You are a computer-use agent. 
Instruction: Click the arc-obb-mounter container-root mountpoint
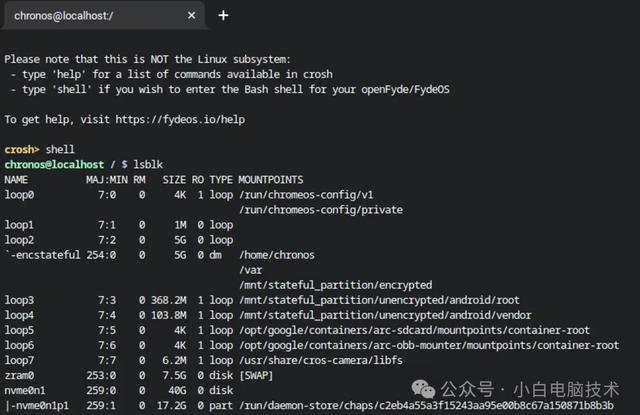pyautogui.click(x=429, y=346)
